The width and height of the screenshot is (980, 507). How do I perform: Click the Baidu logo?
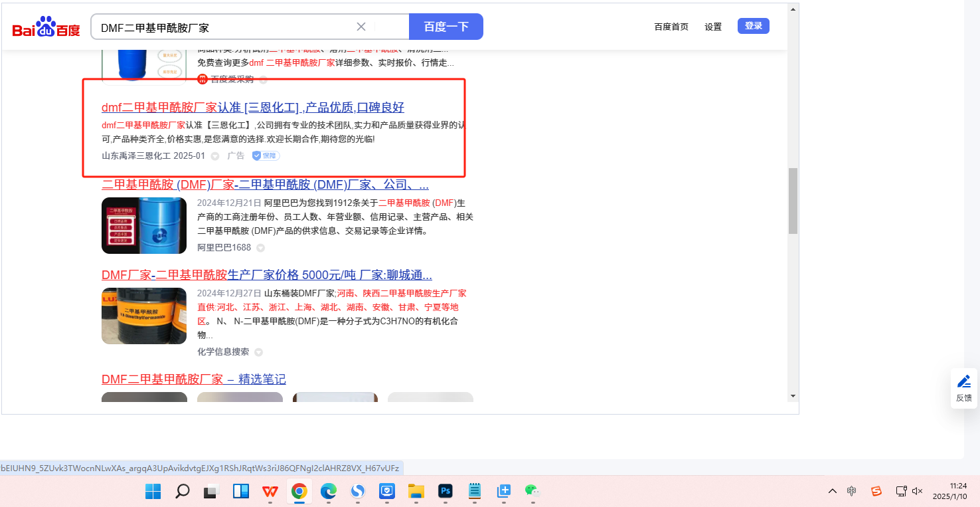(46, 27)
